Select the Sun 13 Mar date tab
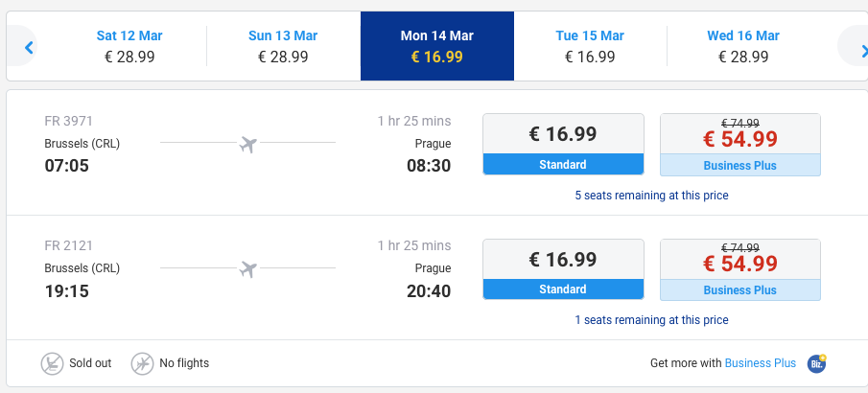This screenshot has width=868, height=393. (x=283, y=46)
